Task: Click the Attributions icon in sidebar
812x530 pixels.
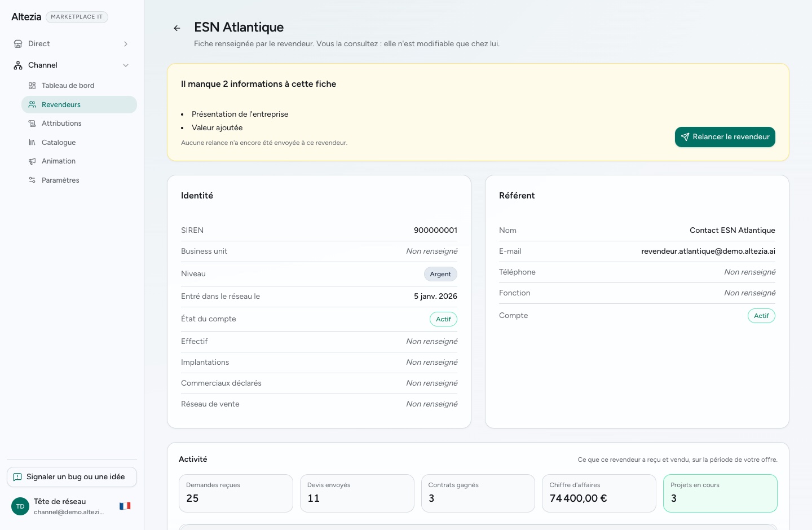Action: coord(32,123)
